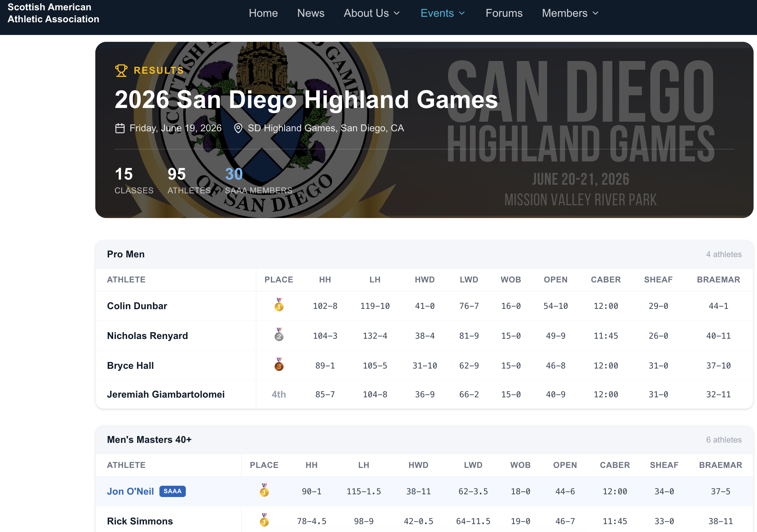
Task: Click Nicholas Renyard's silver medal icon
Action: 279,335
